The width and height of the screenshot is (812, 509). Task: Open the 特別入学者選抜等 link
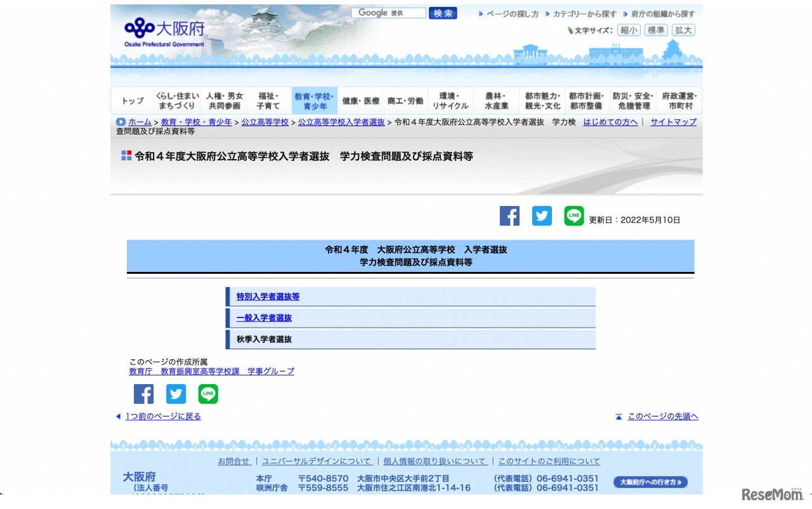click(x=268, y=296)
